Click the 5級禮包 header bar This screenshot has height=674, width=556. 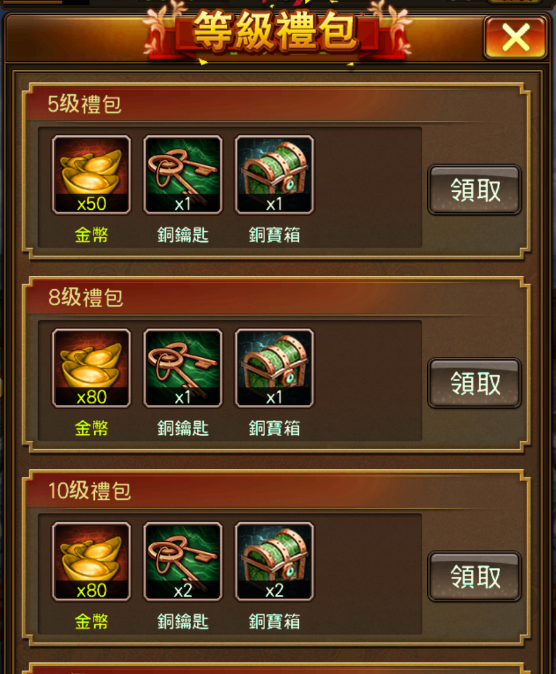[276, 104]
